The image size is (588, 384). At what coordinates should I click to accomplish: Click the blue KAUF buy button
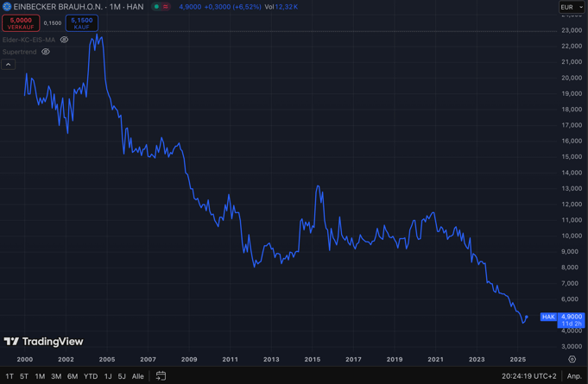coord(82,23)
